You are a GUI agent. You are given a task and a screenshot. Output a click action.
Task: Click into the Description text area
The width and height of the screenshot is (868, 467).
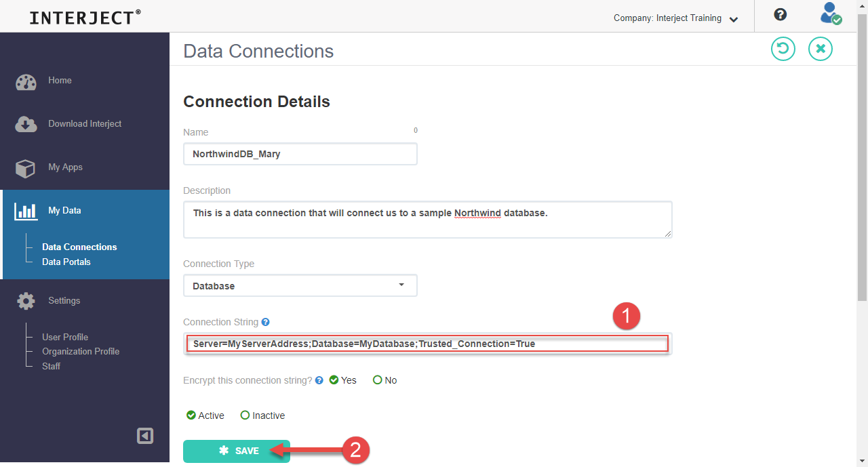(x=428, y=220)
